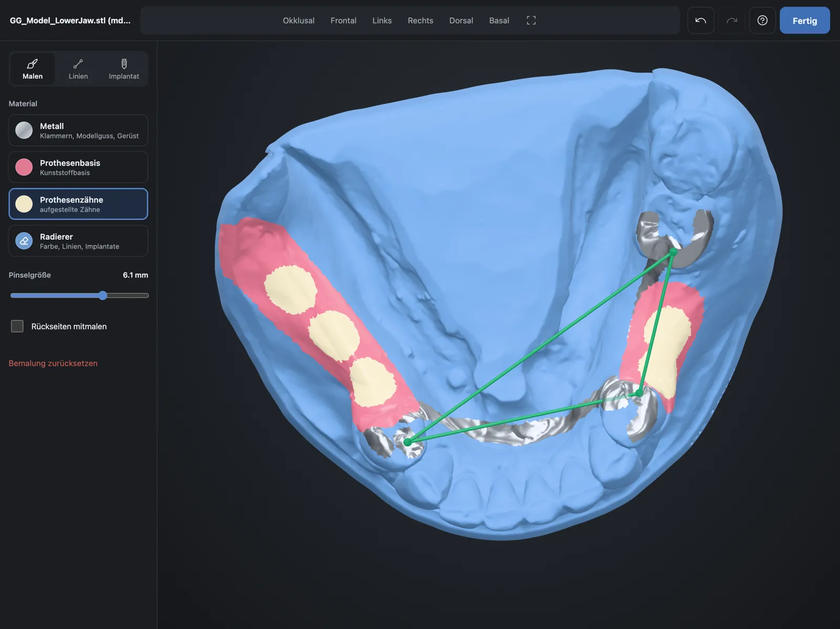Screen dimensions: 840x629
Task: Select Prothesenzähne material
Action: (78, 204)
